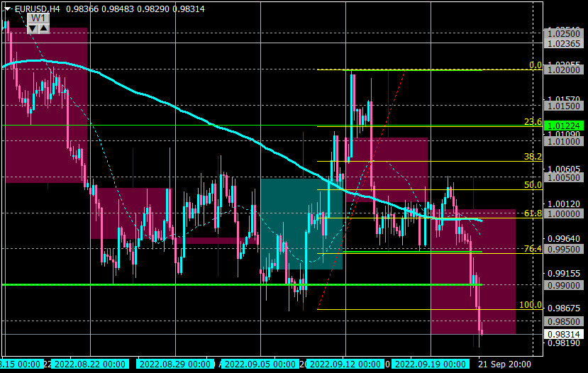Open the white triangle menu beside EURUSD,H4

tap(7, 9)
